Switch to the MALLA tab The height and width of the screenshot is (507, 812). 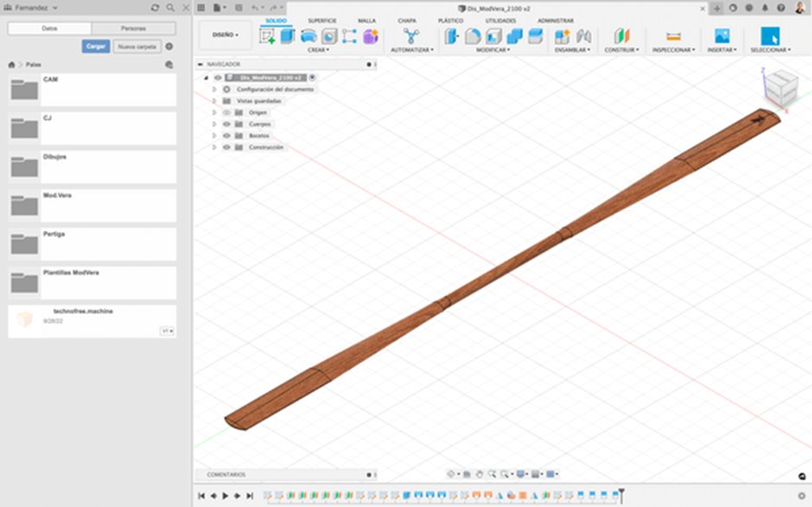367,21
